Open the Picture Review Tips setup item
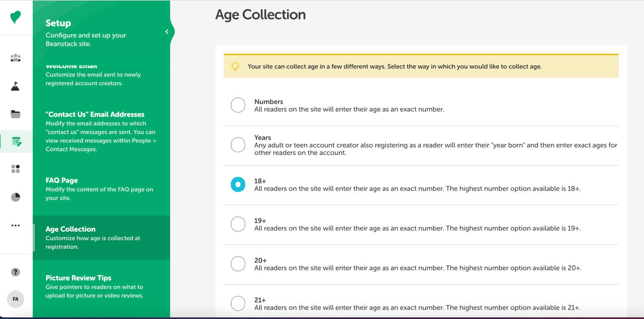The image size is (644, 319). (101, 287)
